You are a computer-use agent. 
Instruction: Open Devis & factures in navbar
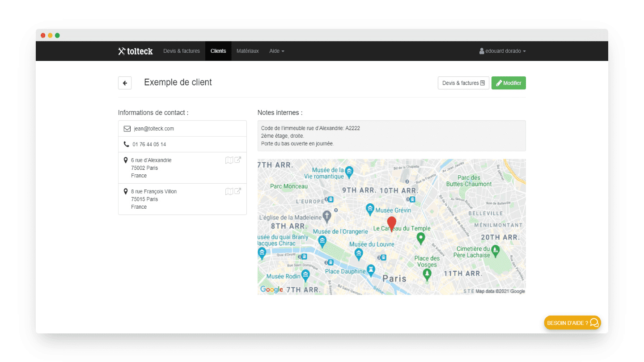click(x=182, y=51)
